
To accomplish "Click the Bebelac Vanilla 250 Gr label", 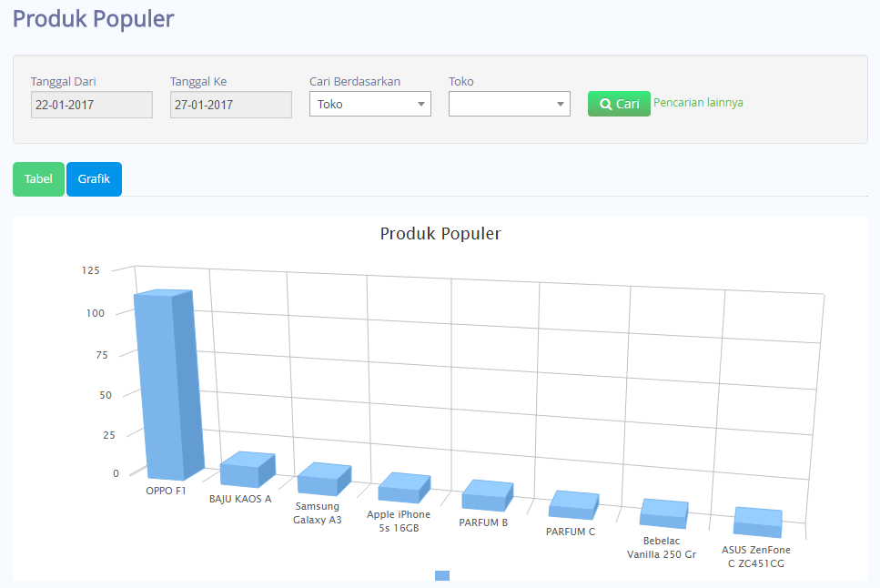I will (662, 548).
